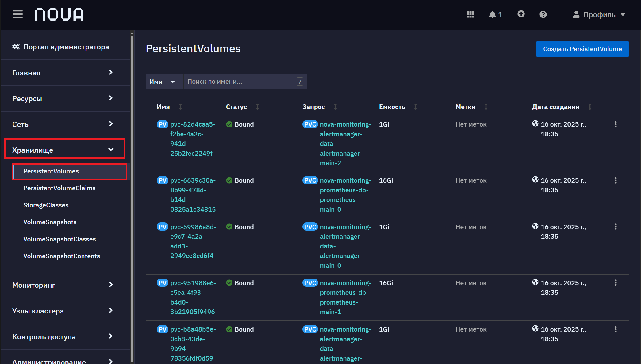Open claim alertmanager-main-0 PVC link
641x364 pixels.
[345, 246]
